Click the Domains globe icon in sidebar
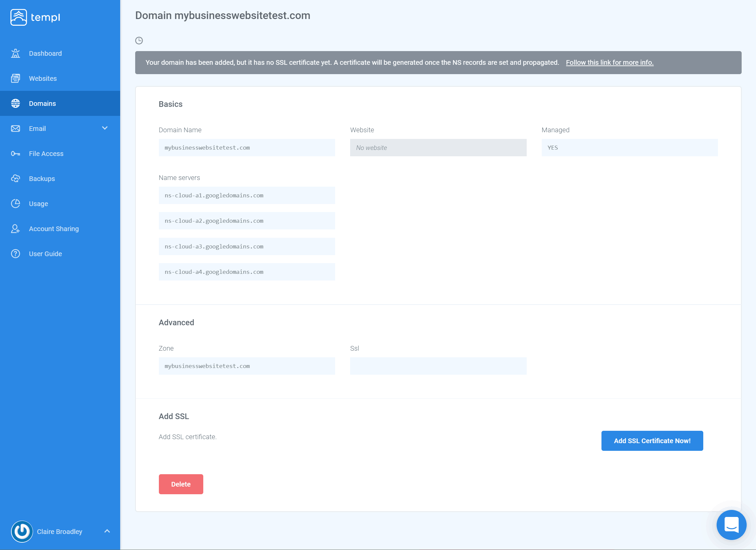756x550 pixels. 16,103
